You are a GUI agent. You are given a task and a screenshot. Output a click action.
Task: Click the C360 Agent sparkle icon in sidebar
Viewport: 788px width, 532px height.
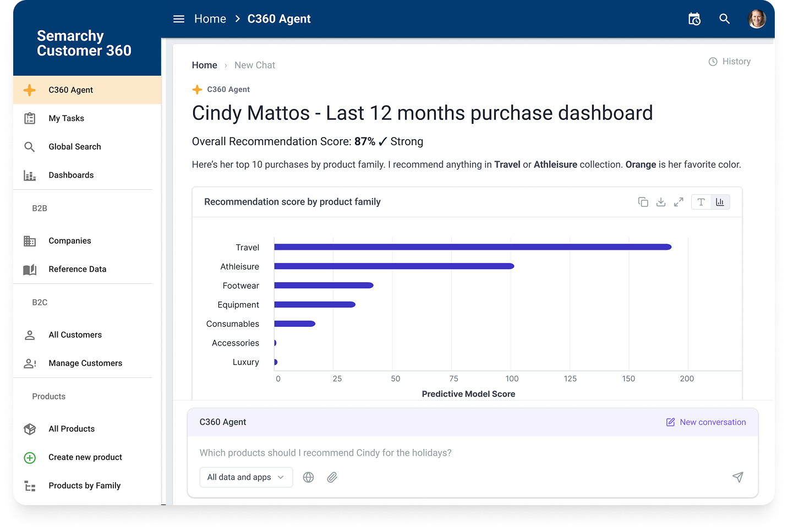tap(30, 90)
